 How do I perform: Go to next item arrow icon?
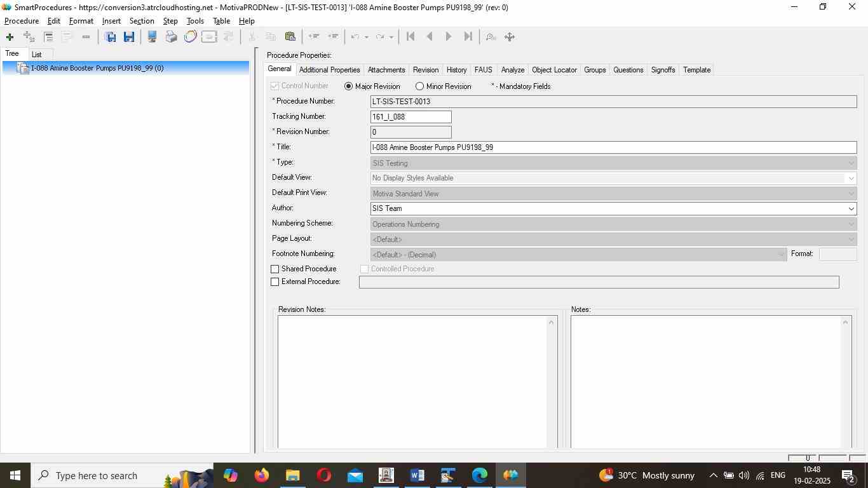(x=449, y=37)
